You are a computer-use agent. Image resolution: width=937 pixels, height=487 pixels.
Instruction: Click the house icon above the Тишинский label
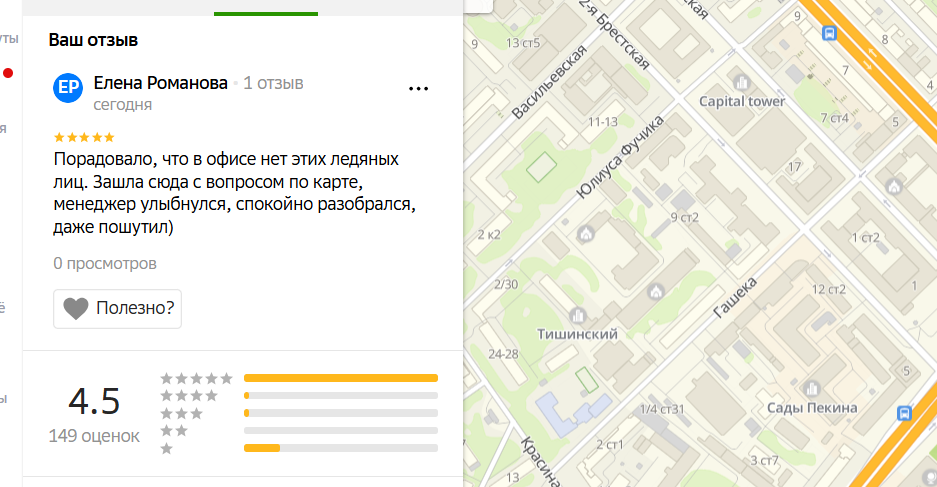656,292
